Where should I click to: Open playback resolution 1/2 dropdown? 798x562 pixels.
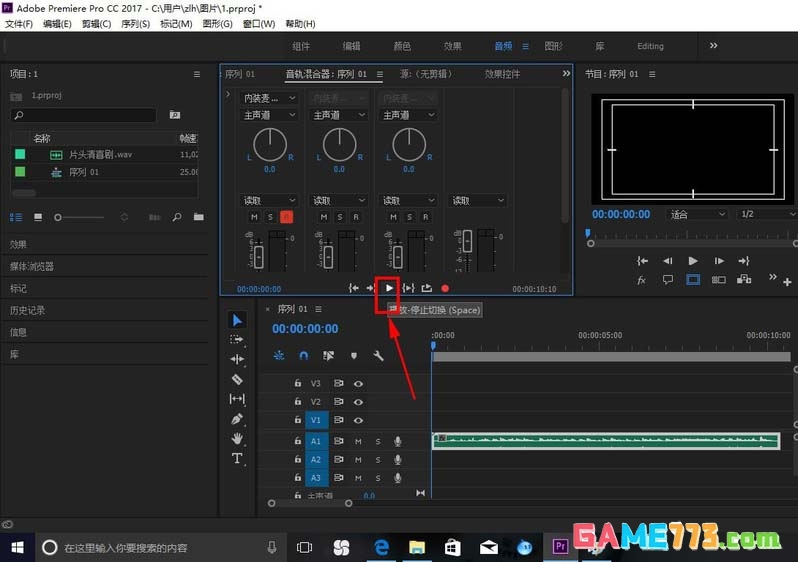point(767,214)
